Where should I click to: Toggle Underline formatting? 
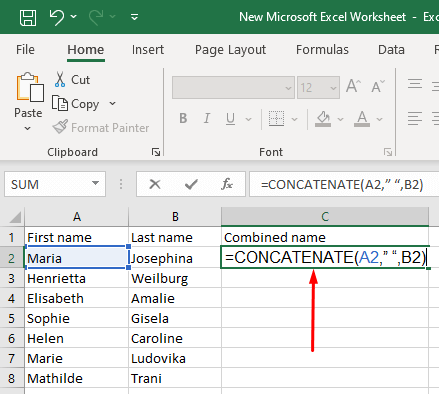(x=230, y=119)
